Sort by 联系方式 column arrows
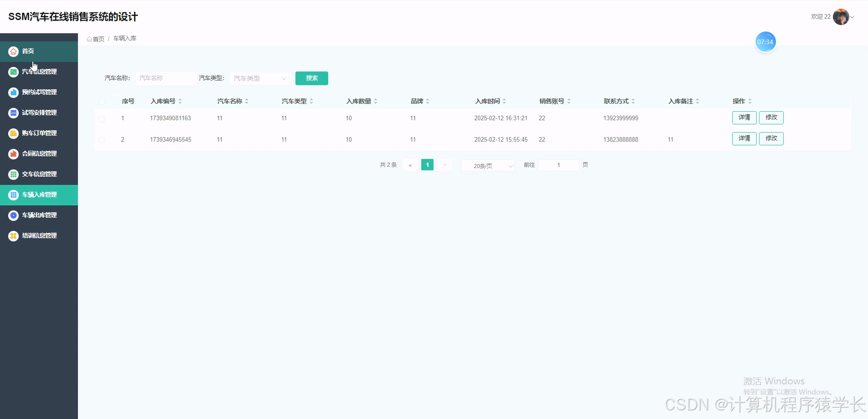Viewport: 868px width, 419px height. (x=633, y=101)
